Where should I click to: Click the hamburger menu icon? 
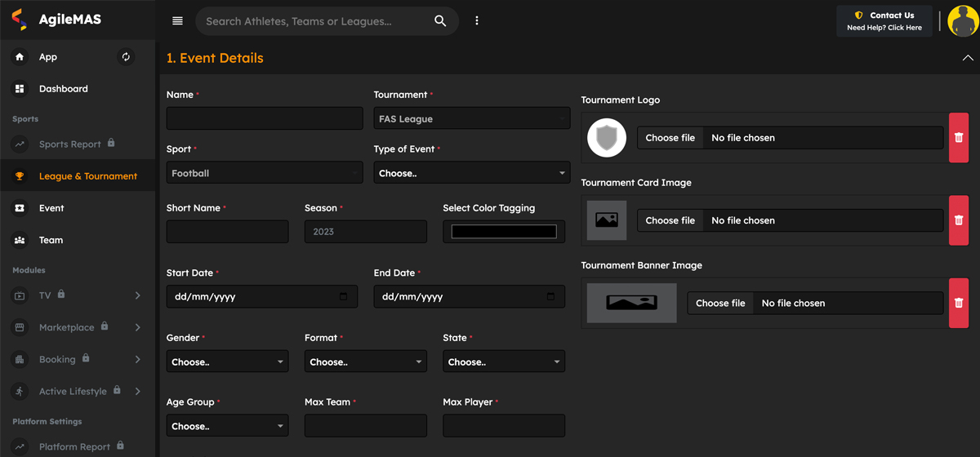177,21
